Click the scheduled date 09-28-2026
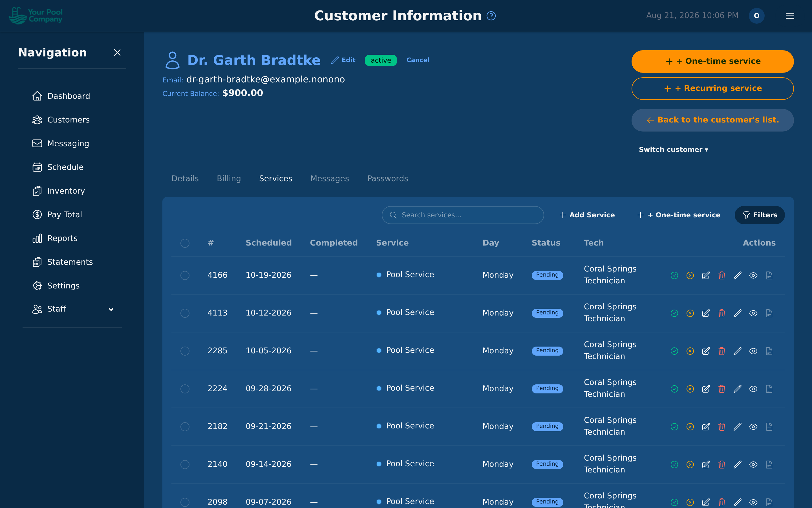The width and height of the screenshot is (812, 508). [x=268, y=389]
